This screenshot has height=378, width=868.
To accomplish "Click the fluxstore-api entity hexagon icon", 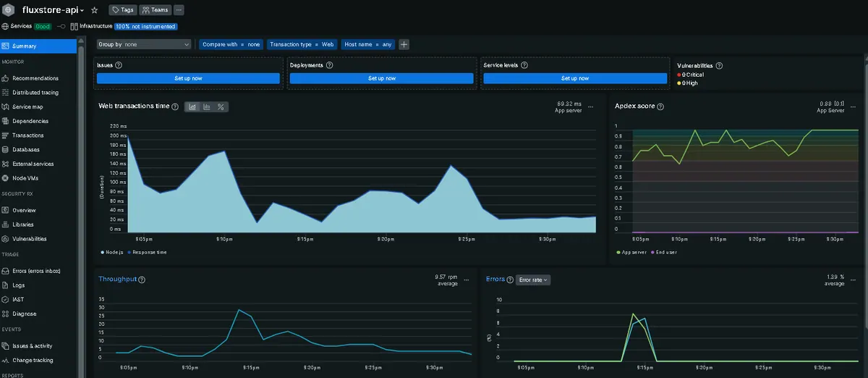I will point(10,10).
